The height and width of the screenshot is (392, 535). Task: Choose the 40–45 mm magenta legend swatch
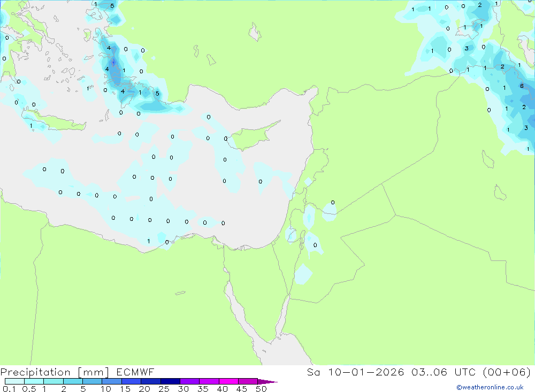(228, 381)
